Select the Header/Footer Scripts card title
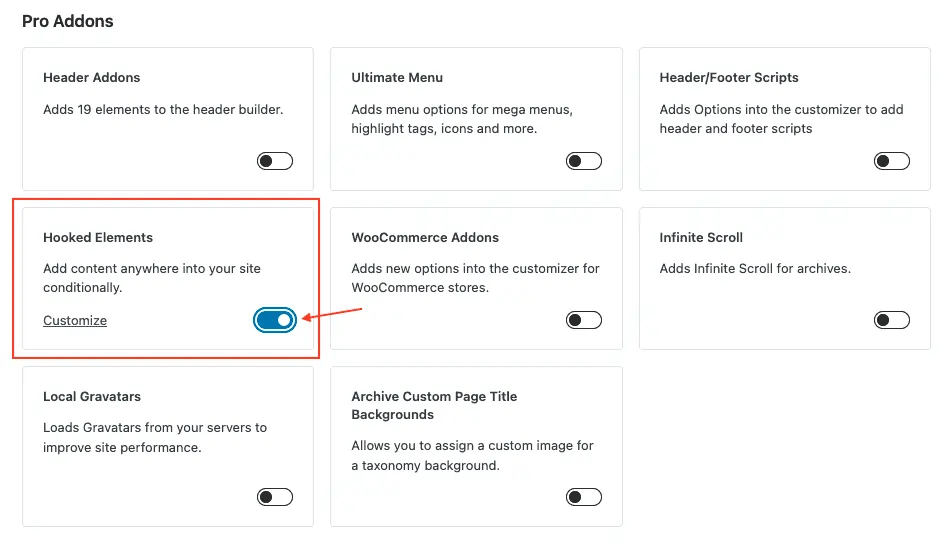 [x=729, y=78]
